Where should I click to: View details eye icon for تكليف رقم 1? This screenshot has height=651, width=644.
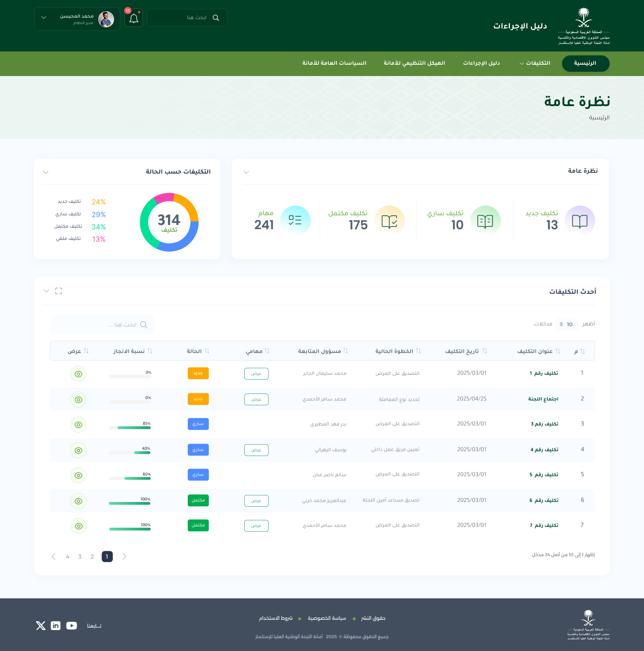click(x=78, y=374)
